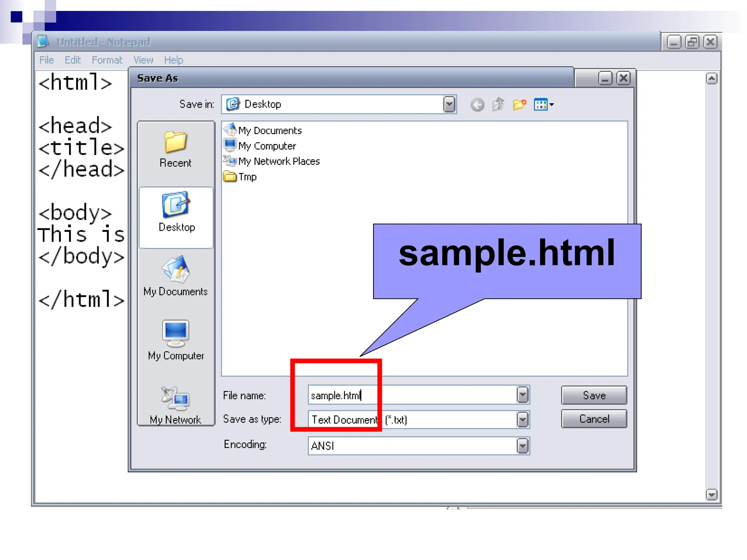
Task: Click the File name text field
Action: coord(438,395)
